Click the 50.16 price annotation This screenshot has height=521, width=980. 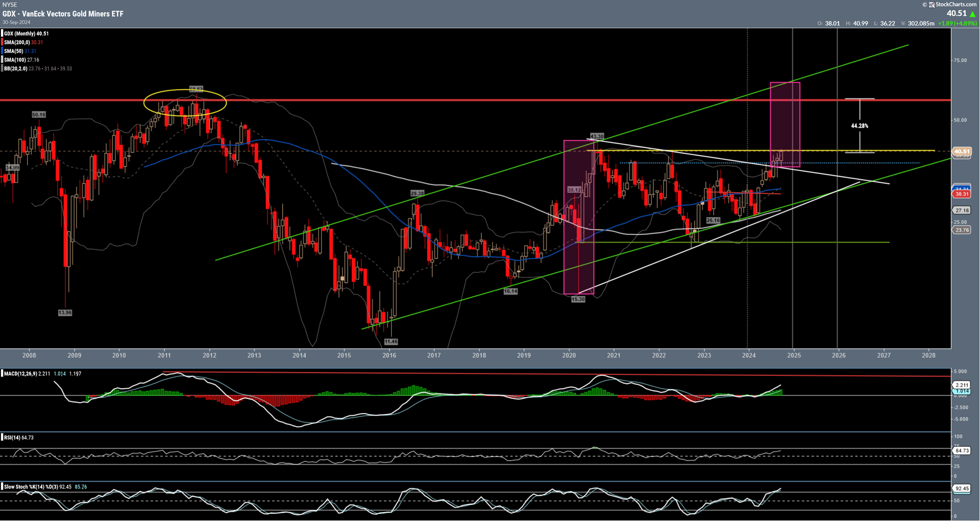click(39, 115)
